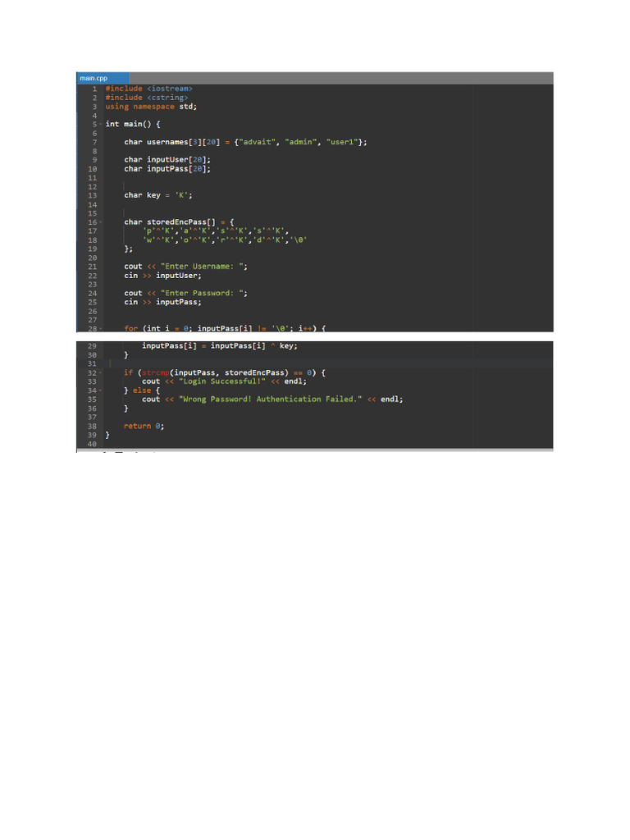Click the "char key = 'K';" line
The image size is (630, 840).
(x=158, y=195)
